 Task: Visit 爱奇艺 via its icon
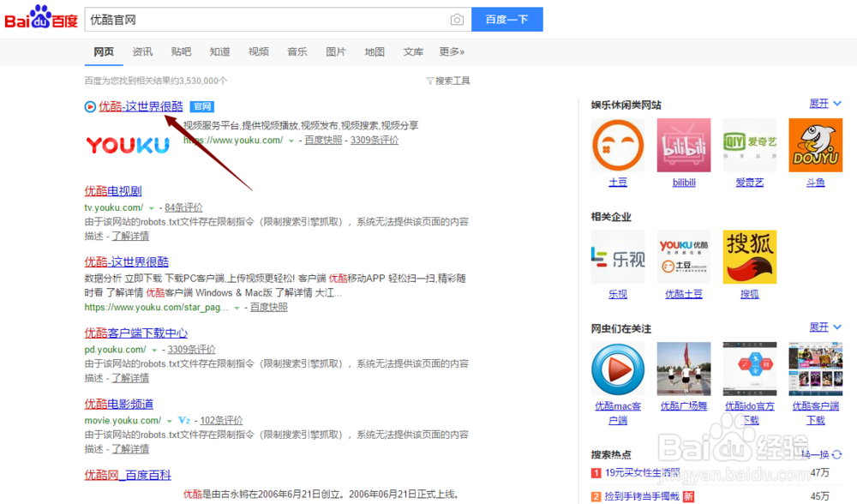(749, 145)
